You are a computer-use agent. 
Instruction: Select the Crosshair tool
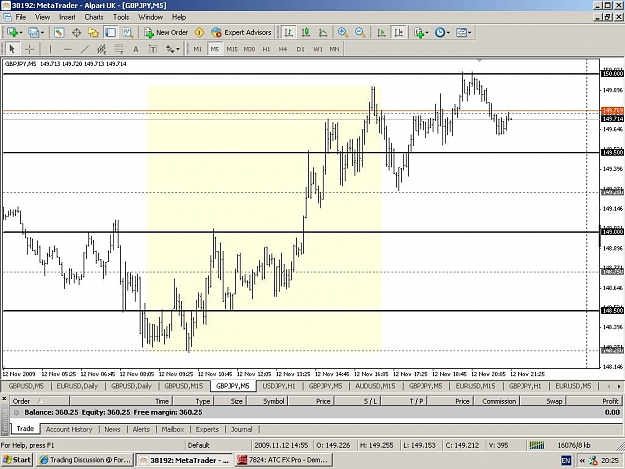pos(29,49)
